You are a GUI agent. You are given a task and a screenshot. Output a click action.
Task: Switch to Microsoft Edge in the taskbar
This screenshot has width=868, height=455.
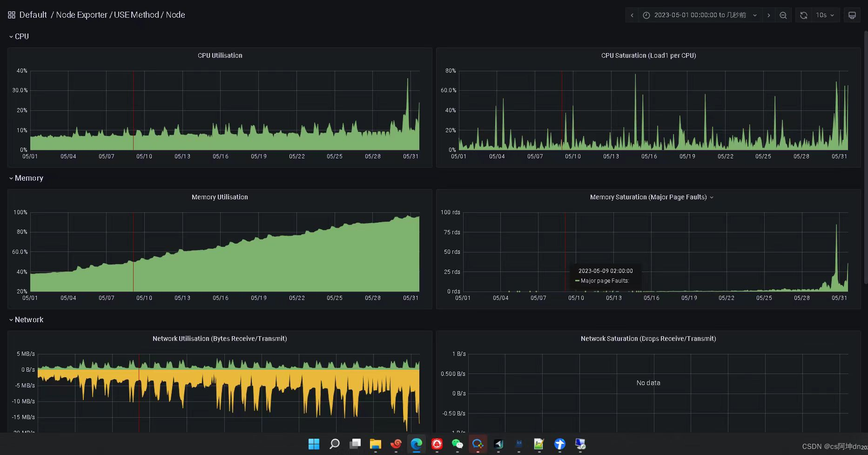417,444
